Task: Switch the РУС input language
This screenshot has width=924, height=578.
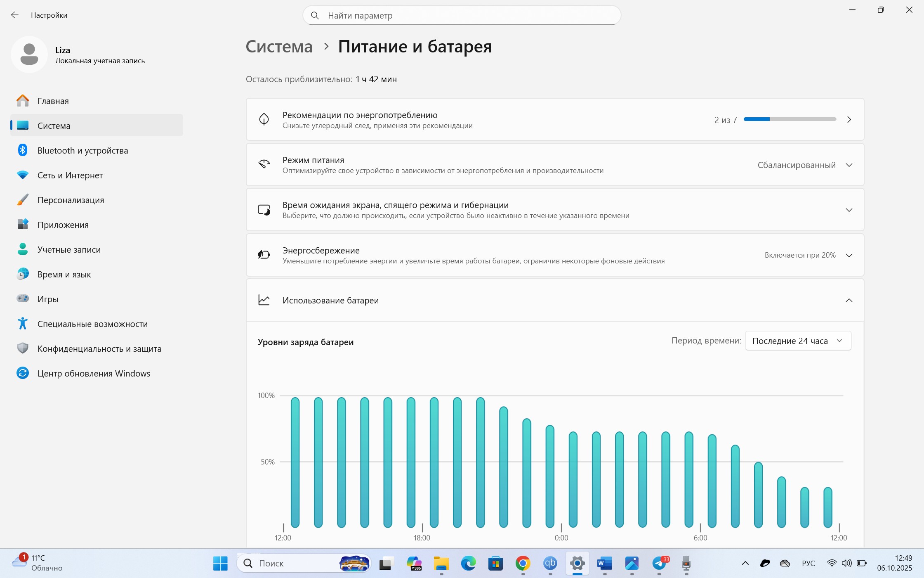Action: tap(808, 563)
